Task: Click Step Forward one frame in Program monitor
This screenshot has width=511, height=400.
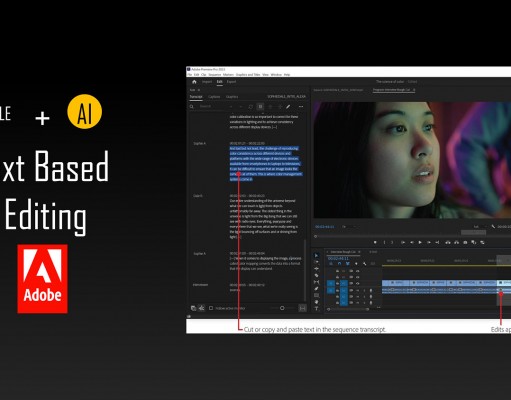Action: (x=429, y=242)
